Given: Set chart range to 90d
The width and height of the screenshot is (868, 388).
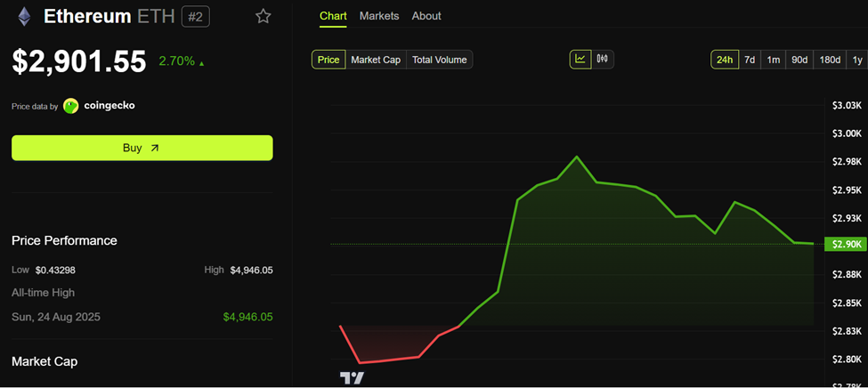Looking at the screenshot, I should point(799,60).
